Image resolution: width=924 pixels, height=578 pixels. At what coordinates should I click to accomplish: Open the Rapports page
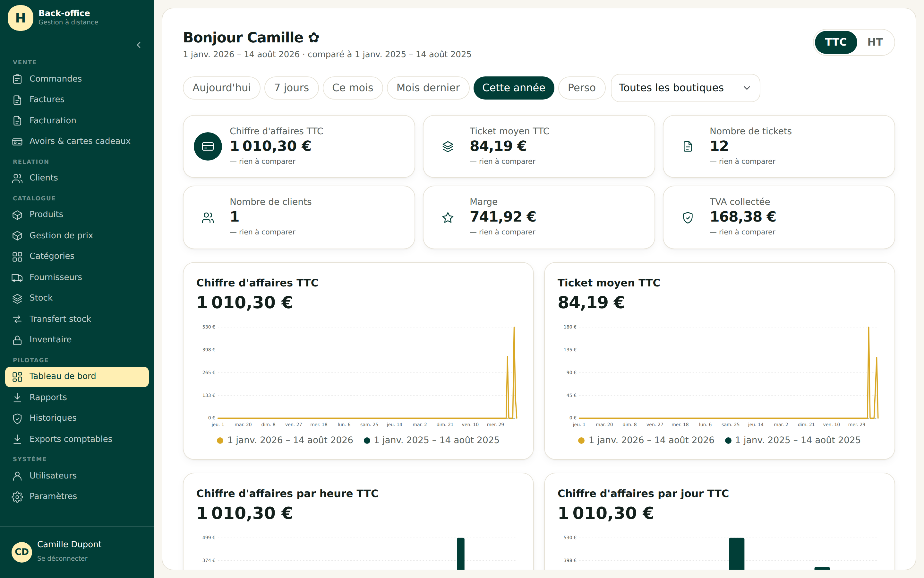77,398
